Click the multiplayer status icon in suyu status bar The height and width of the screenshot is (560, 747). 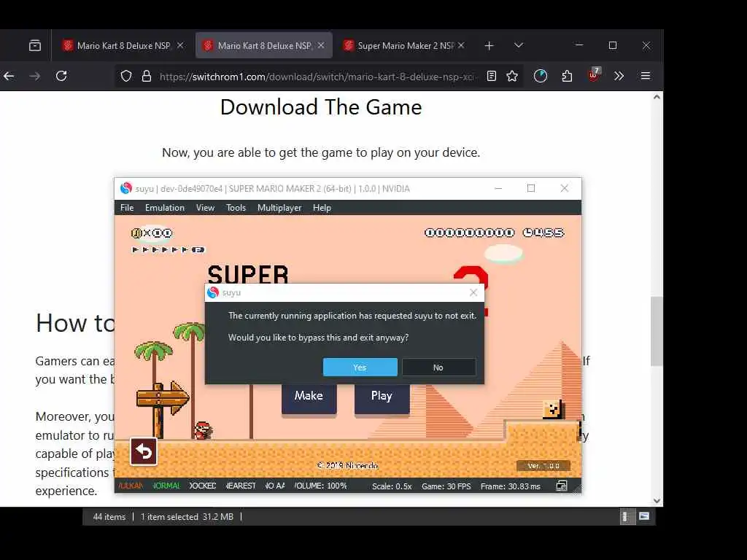[562, 486]
